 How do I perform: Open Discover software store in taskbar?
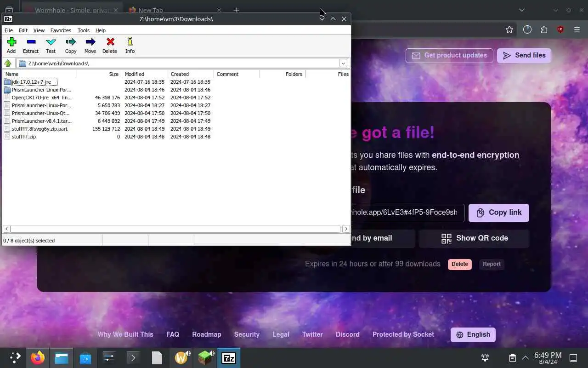tap(85, 357)
